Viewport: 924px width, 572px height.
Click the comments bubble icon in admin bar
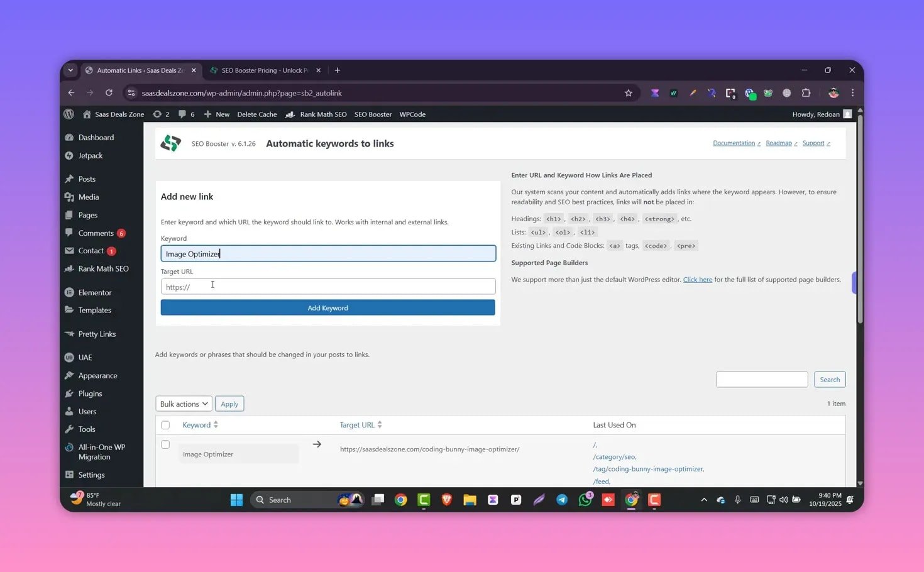[x=182, y=114]
